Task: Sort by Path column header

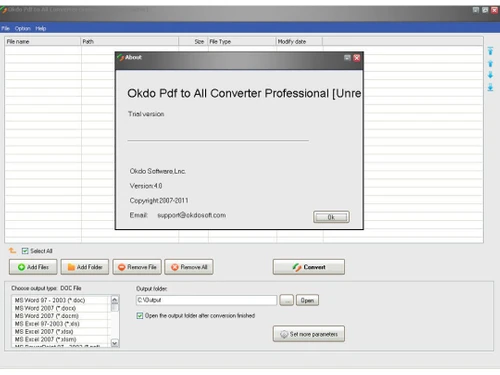Action: pyautogui.click(x=130, y=41)
